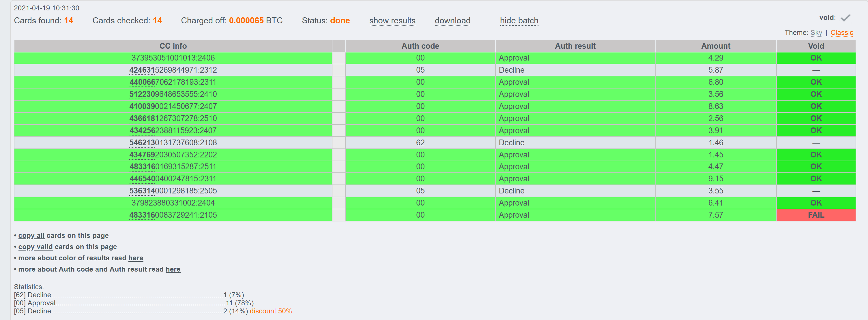Click the auth code 62 cell

pos(420,143)
